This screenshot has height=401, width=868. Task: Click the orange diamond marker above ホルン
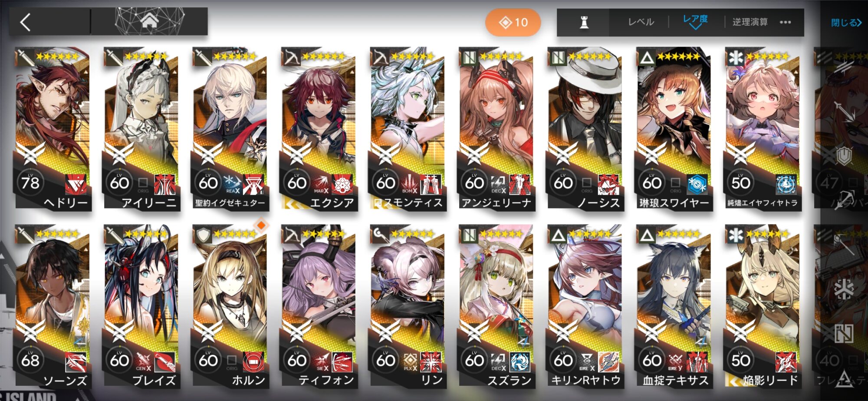coord(261,225)
